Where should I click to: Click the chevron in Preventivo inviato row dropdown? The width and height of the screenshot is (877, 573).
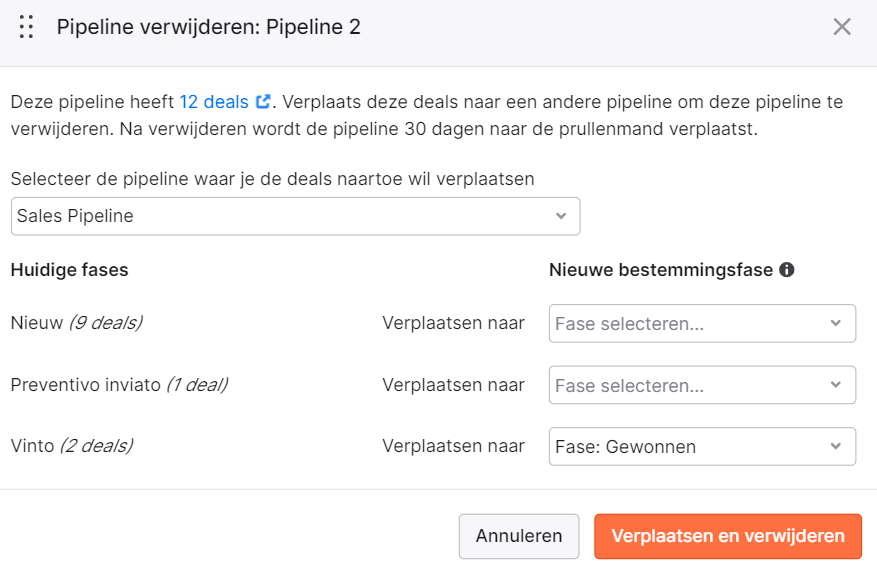click(836, 385)
